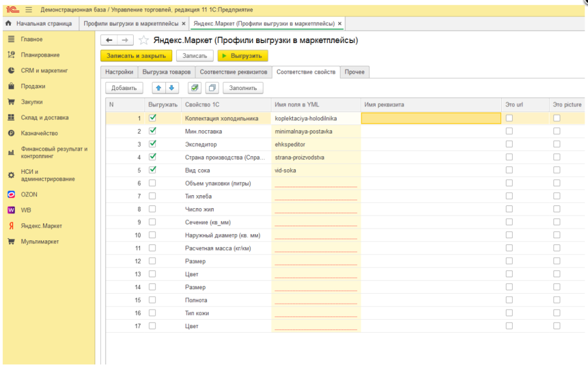Add page to favorites with star icon

tap(144, 41)
